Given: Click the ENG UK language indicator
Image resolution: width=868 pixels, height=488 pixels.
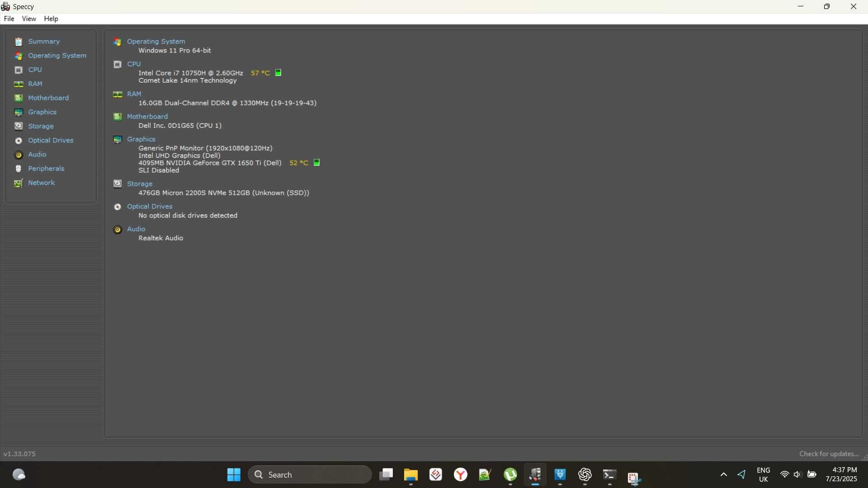Looking at the screenshot, I should coord(763,475).
